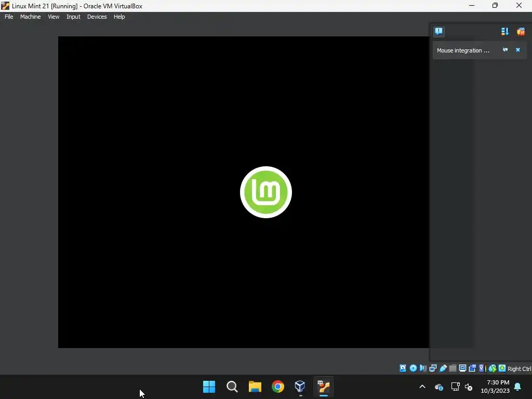Open Google Chrome from taskbar

click(x=278, y=387)
